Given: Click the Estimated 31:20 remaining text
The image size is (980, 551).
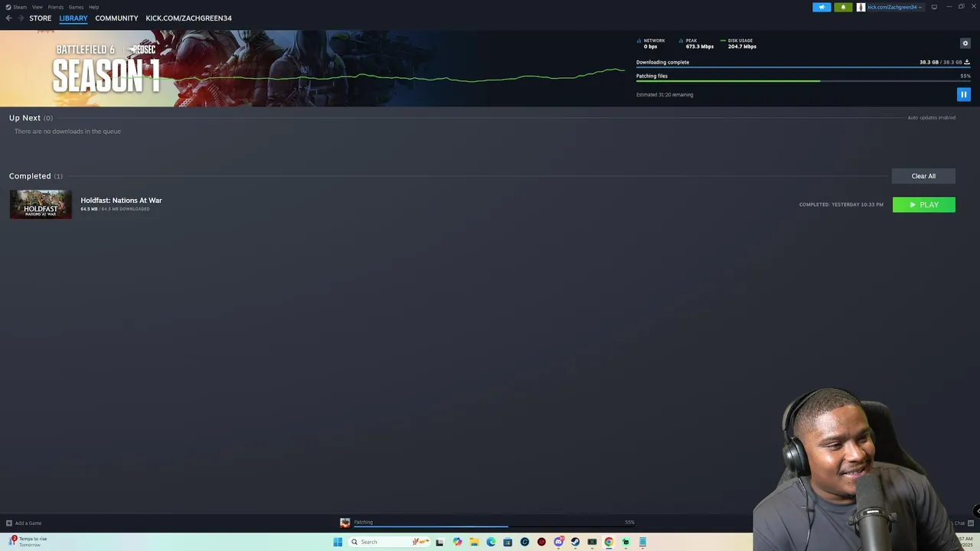Looking at the screenshot, I should [665, 95].
